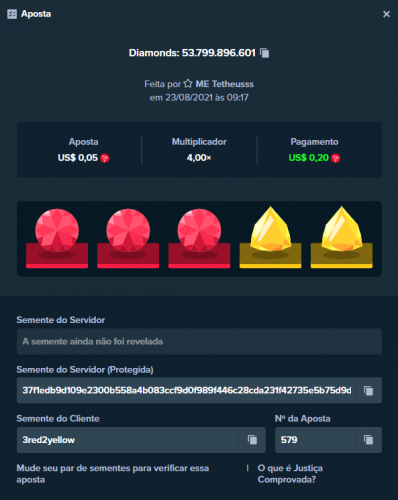The height and width of the screenshot is (500, 398).
Task: Click the currency icon next to US$ 0,05
Action: 105,158
